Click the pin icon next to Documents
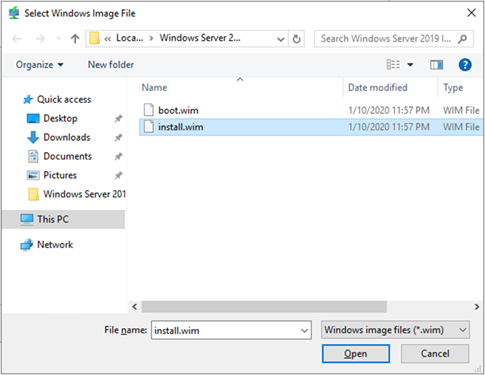Image resolution: width=485 pixels, height=375 pixels. (118, 156)
